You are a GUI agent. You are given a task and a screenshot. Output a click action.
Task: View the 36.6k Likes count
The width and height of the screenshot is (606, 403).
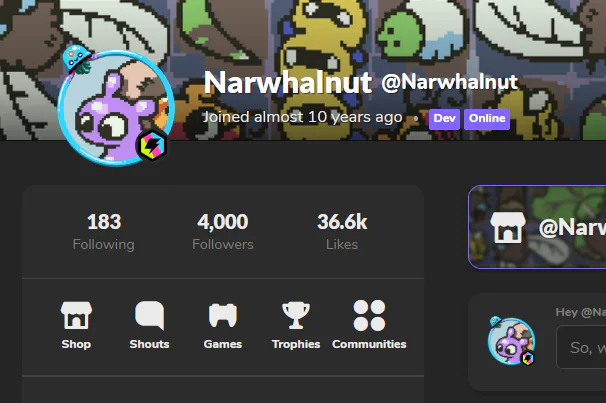[x=342, y=232]
